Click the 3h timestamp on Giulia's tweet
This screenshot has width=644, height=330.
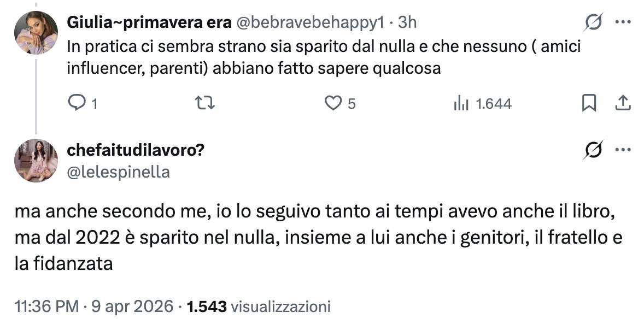tap(407, 22)
